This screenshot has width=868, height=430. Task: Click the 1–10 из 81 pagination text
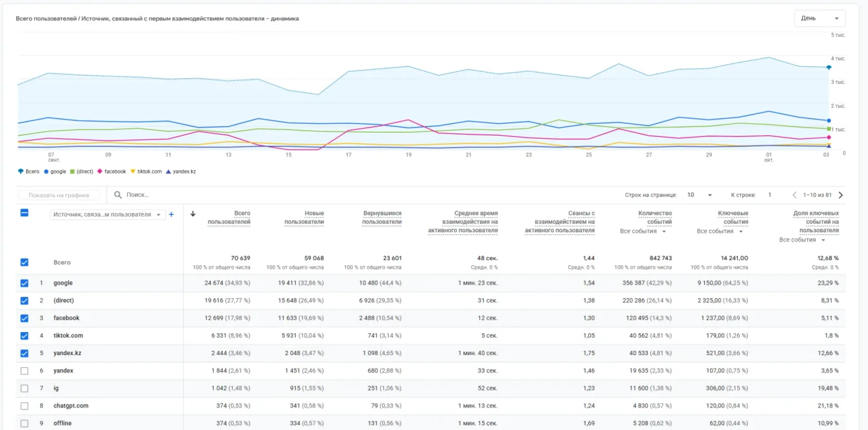(x=817, y=195)
